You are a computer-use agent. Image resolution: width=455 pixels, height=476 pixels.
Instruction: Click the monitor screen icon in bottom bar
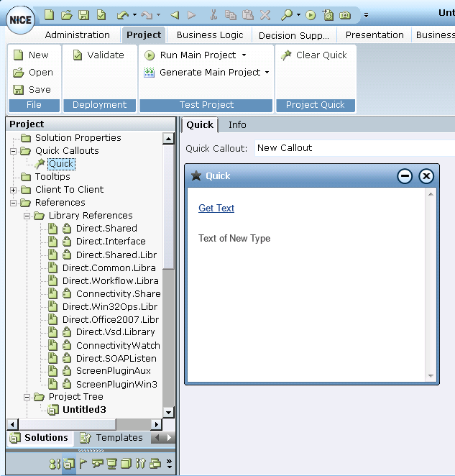(111, 464)
